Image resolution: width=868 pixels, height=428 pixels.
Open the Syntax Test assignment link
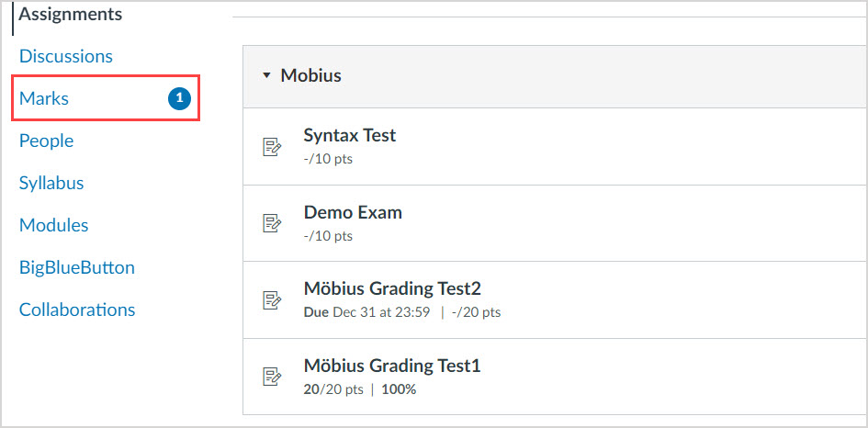[350, 135]
